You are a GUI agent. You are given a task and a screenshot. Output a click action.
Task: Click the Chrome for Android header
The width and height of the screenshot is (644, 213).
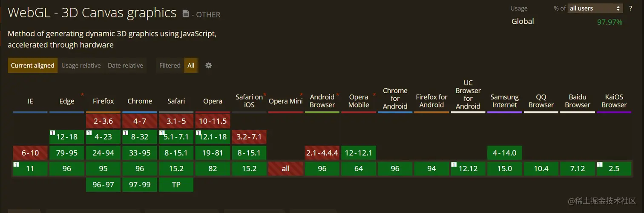pyautogui.click(x=395, y=99)
